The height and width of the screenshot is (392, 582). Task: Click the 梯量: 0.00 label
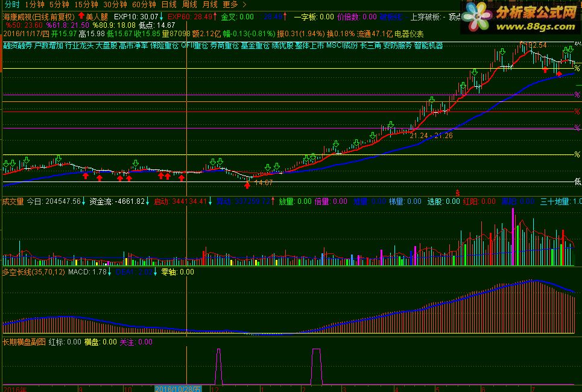tap(405, 201)
